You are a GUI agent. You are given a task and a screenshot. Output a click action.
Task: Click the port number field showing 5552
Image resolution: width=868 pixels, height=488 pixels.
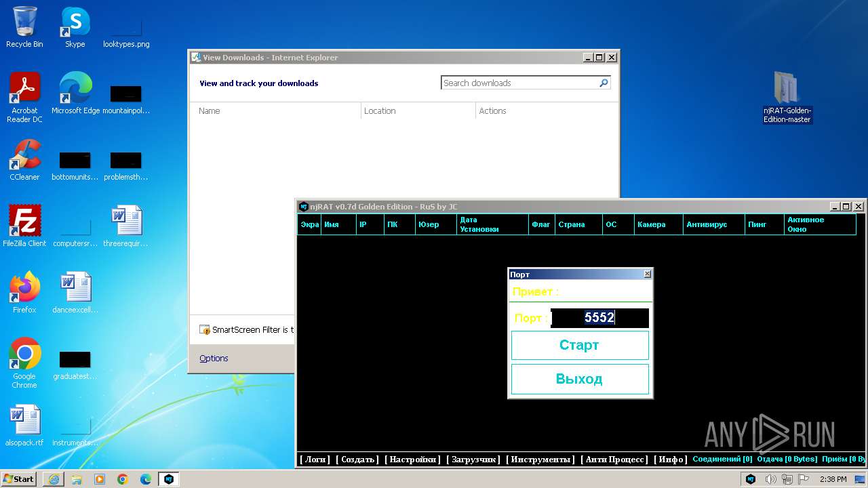click(x=599, y=318)
